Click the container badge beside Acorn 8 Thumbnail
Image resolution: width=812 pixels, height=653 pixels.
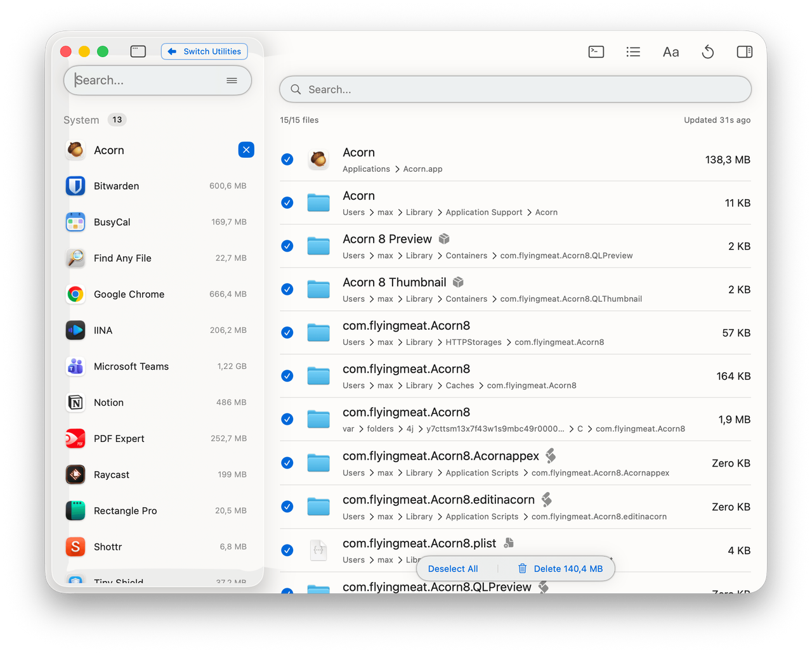458,282
